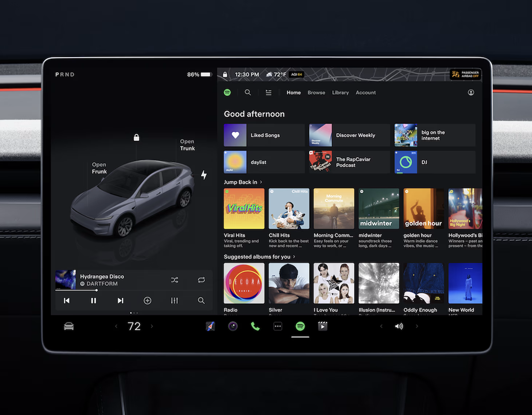Screen dimensions: 532x415
Task: Launch the phone app from dock
Action: click(x=255, y=326)
